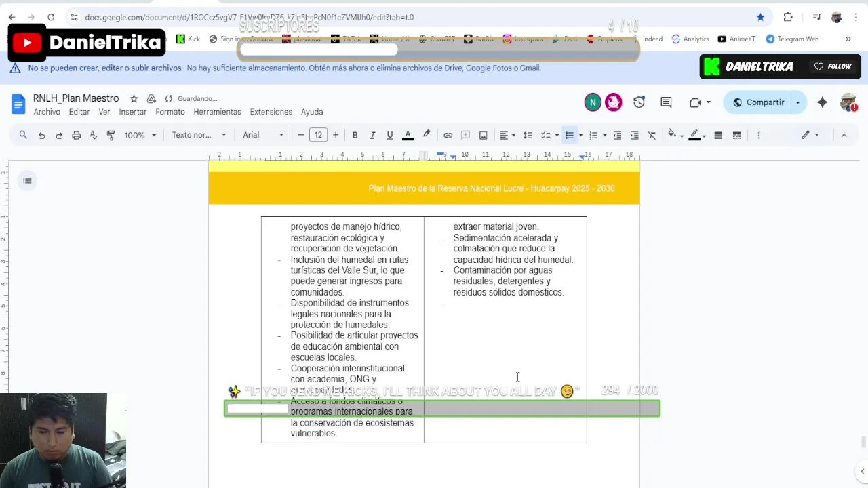Screen dimensions: 868x488
Task: Click the font size 12 field
Action: coord(318,135)
